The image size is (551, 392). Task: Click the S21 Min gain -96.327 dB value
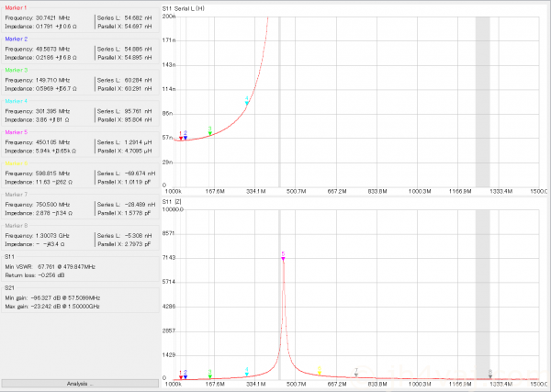(65, 297)
